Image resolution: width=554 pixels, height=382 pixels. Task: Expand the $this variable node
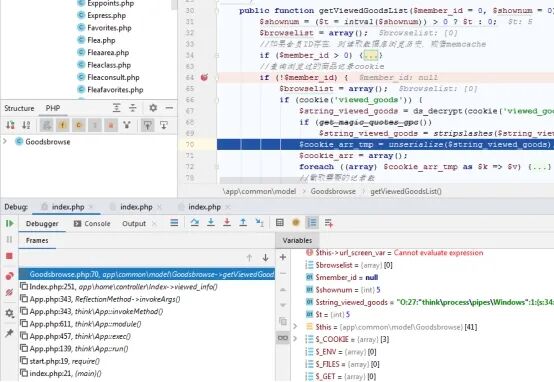pos(295,327)
